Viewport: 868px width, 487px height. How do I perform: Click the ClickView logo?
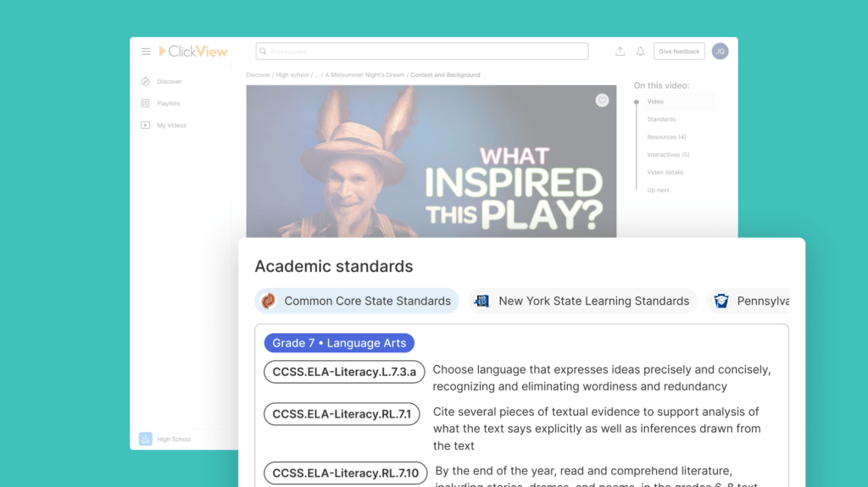[193, 52]
